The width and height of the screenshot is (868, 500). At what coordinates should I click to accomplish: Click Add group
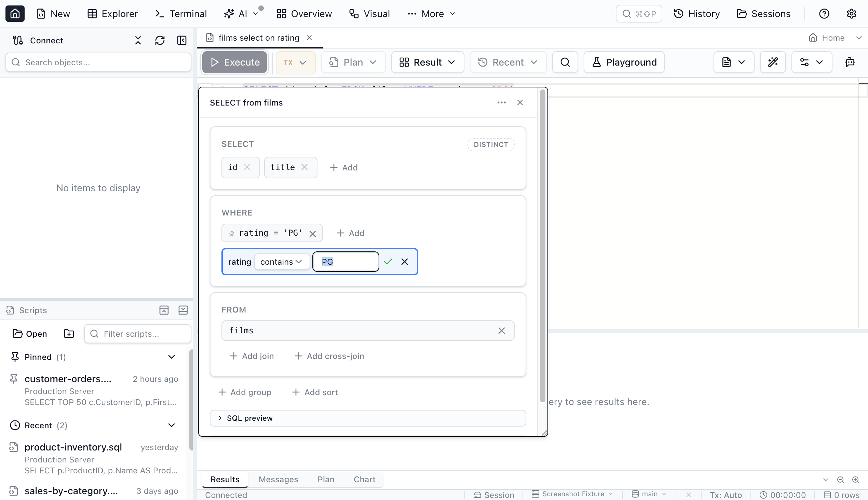tap(245, 392)
